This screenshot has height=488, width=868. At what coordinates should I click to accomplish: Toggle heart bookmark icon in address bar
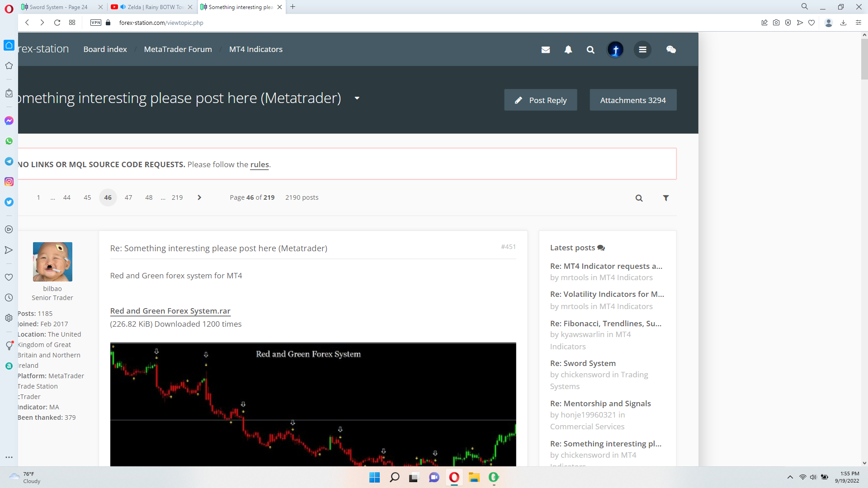(811, 23)
